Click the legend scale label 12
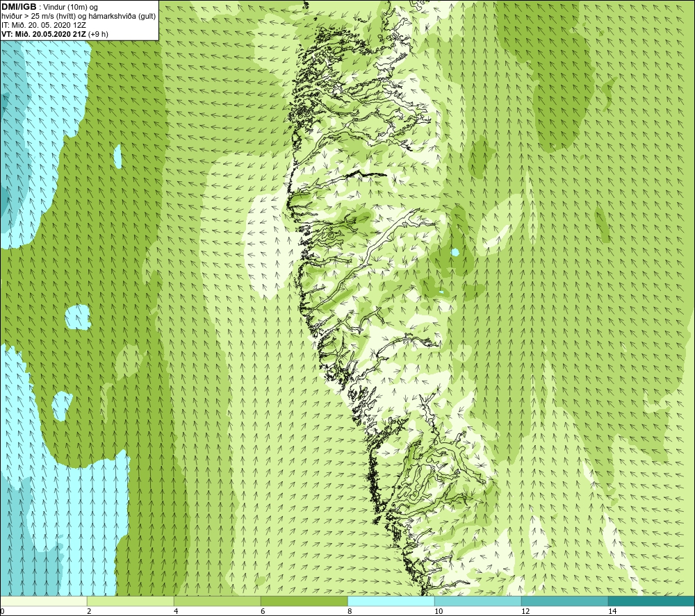The image size is (695, 616). click(525, 612)
